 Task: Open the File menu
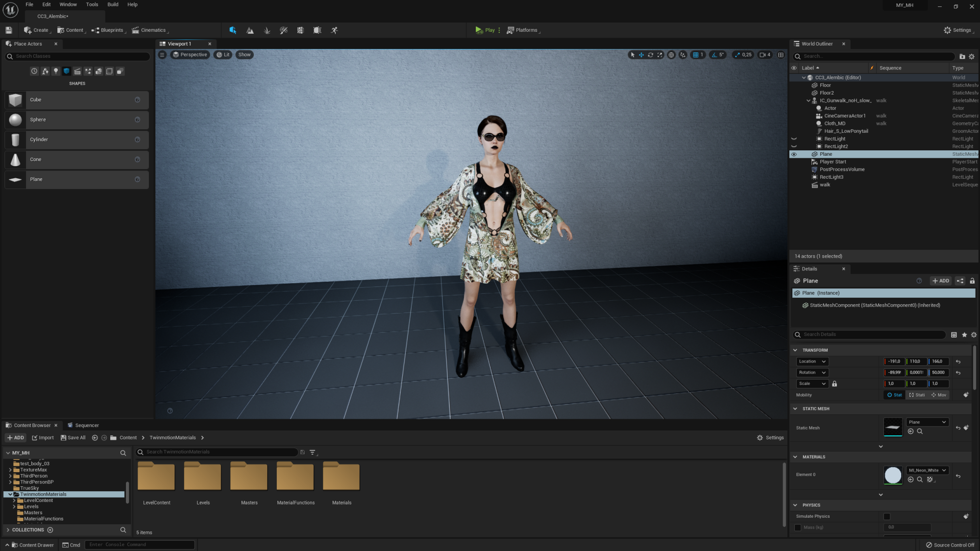pos(29,4)
